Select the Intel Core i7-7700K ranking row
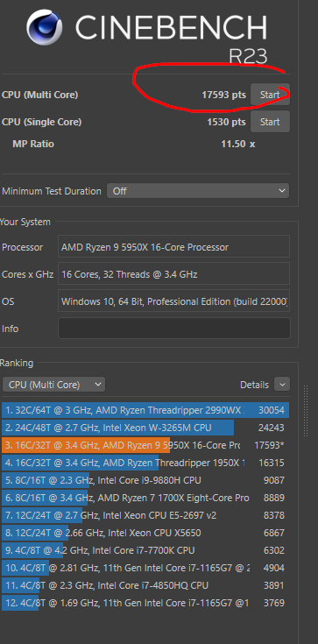 pyautogui.click(x=145, y=550)
